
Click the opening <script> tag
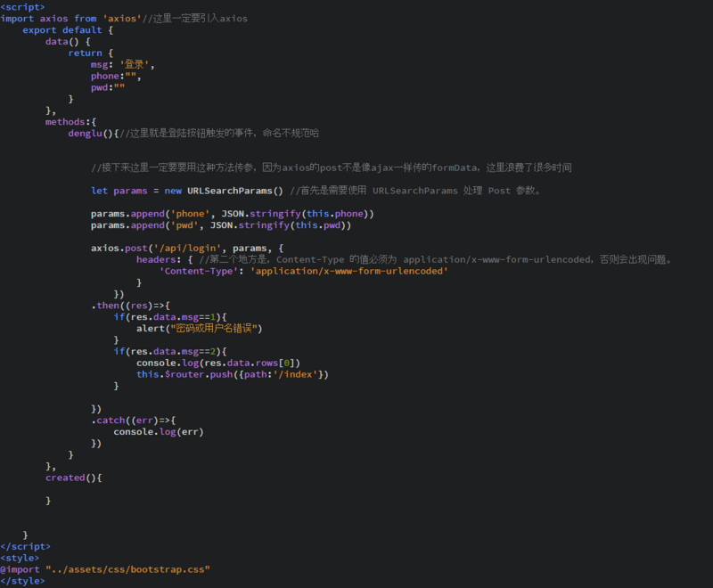coord(23,7)
